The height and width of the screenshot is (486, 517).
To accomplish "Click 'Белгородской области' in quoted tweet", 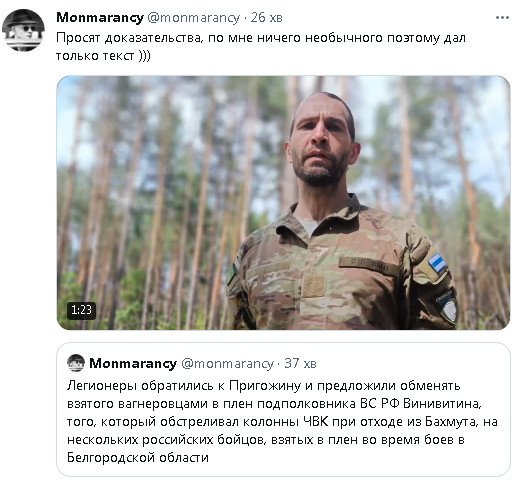I will click(138, 458).
